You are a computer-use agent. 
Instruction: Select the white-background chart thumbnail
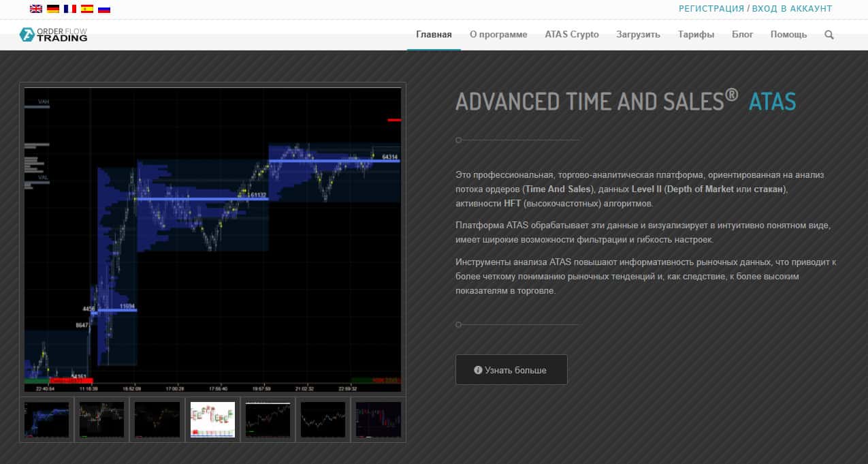tap(212, 420)
